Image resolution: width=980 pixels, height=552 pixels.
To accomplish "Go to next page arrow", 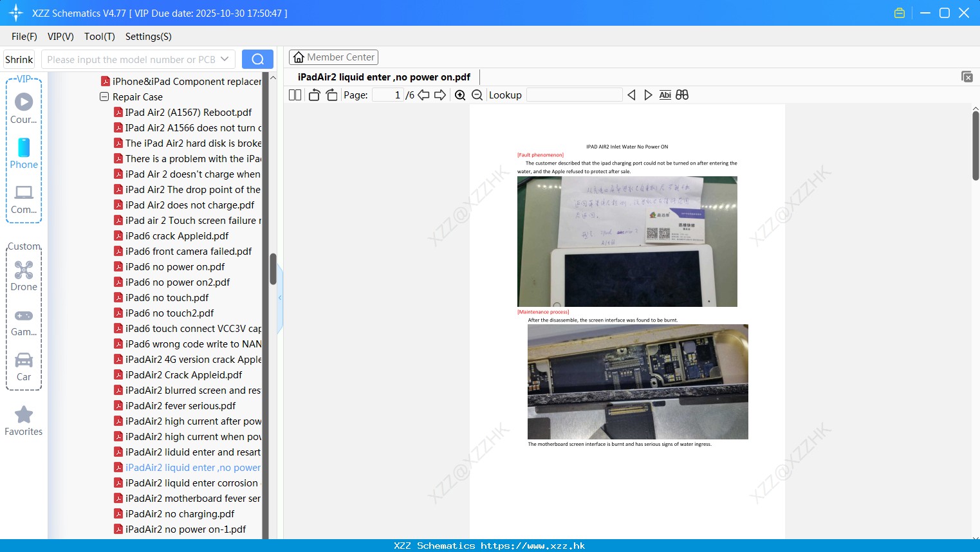I will (x=440, y=95).
